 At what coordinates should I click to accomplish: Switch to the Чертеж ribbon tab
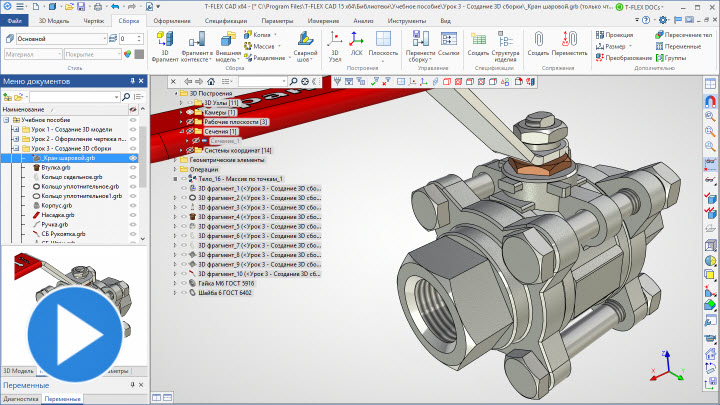pyautogui.click(x=92, y=20)
